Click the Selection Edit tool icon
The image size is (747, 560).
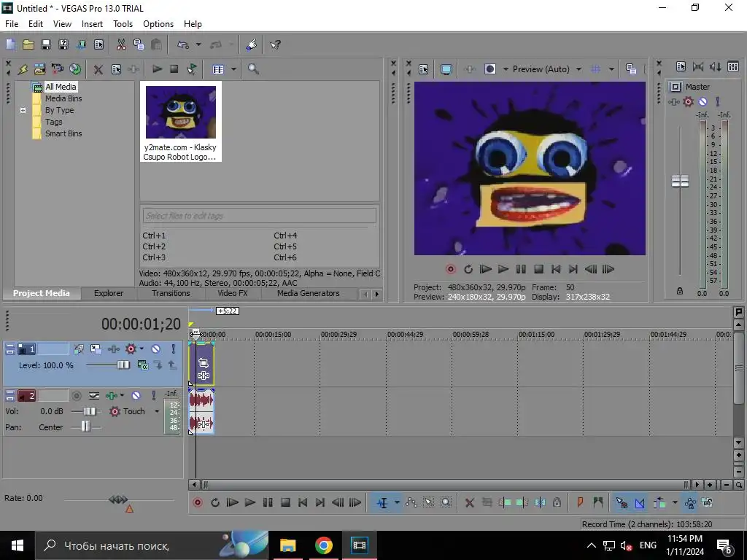click(x=428, y=503)
